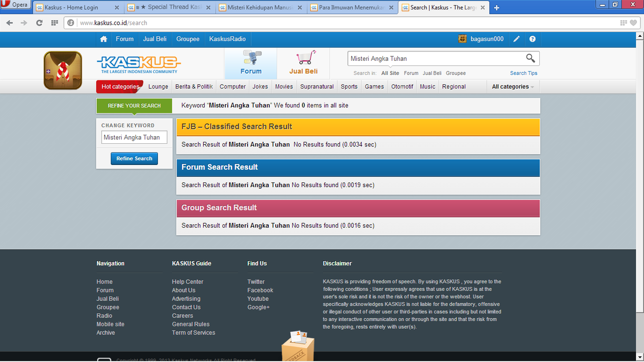
Task: Open Supranatural category
Action: click(x=317, y=86)
